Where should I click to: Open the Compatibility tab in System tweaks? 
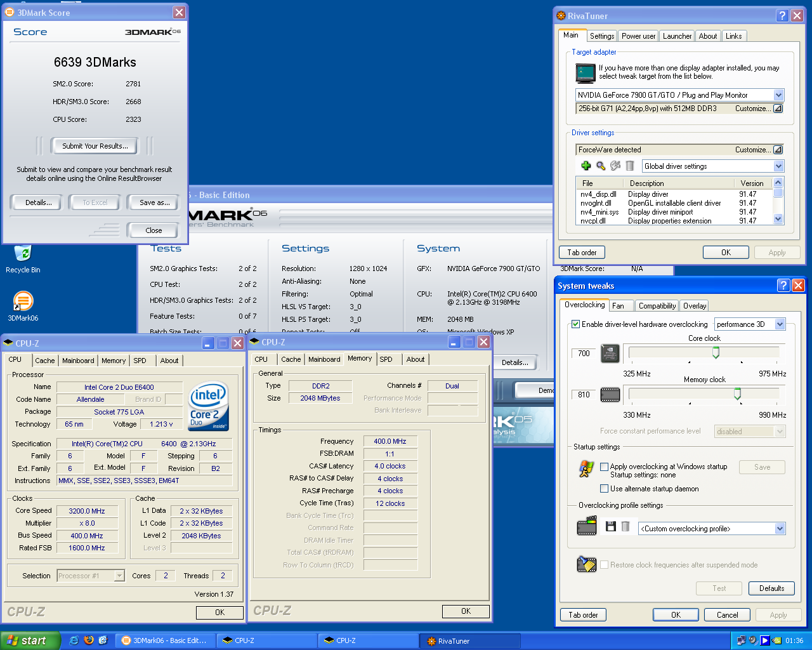point(657,306)
